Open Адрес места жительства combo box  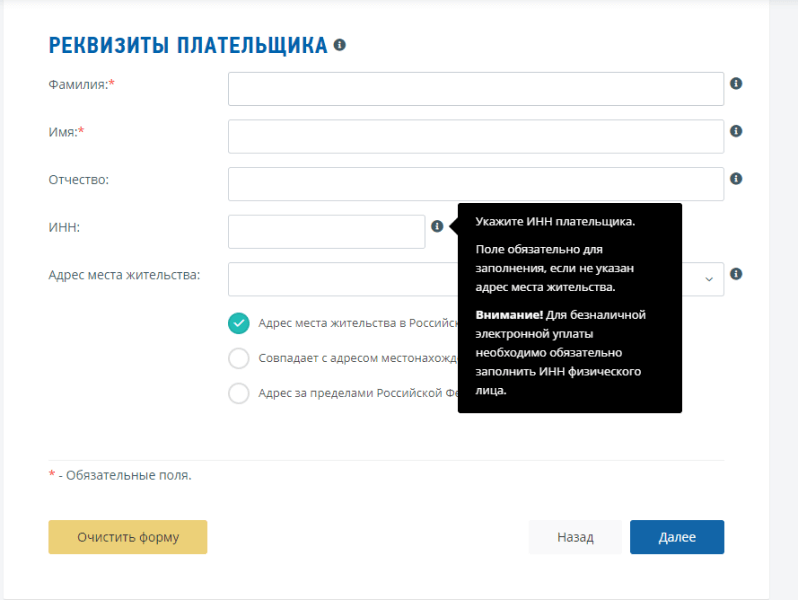(476, 279)
